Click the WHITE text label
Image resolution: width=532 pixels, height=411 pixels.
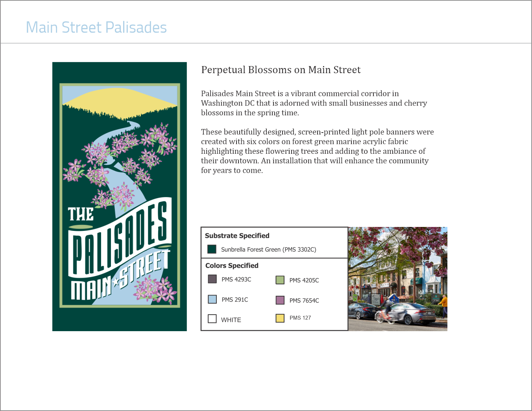(x=231, y=320)
